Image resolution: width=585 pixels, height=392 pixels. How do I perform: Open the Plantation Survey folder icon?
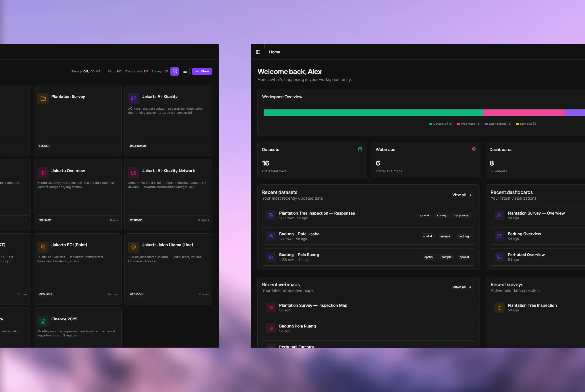coord(43,98)
